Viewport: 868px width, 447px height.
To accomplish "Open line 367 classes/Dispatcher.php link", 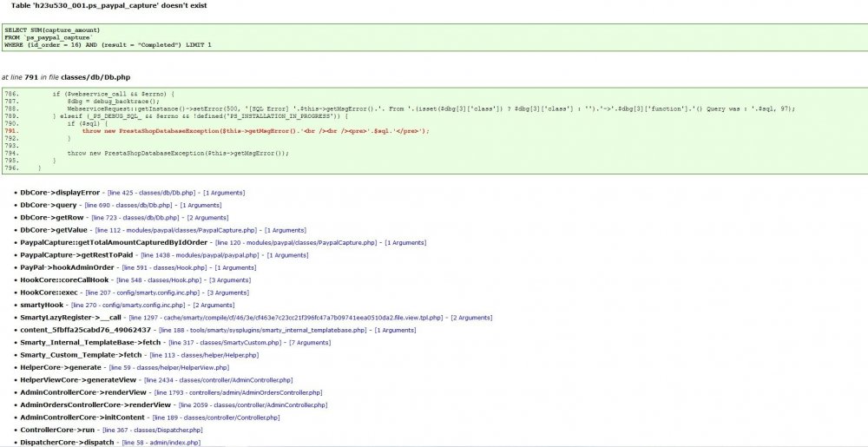I will coord(152,430).
